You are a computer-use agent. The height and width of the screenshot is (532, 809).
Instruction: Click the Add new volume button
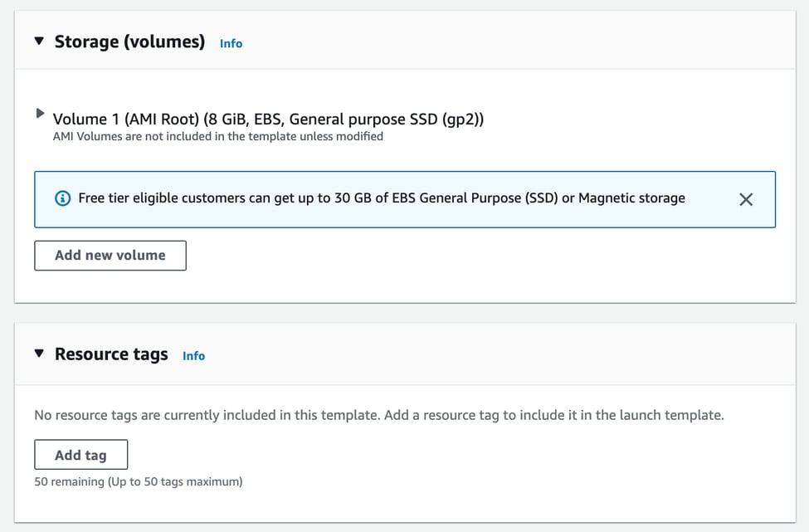point(110,255)
